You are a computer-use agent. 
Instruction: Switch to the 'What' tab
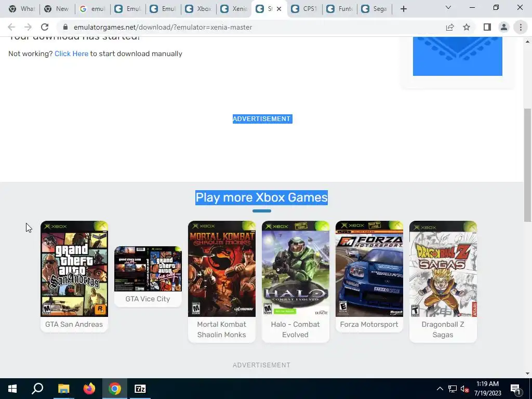pyautogui.click(x=22, y=9)
